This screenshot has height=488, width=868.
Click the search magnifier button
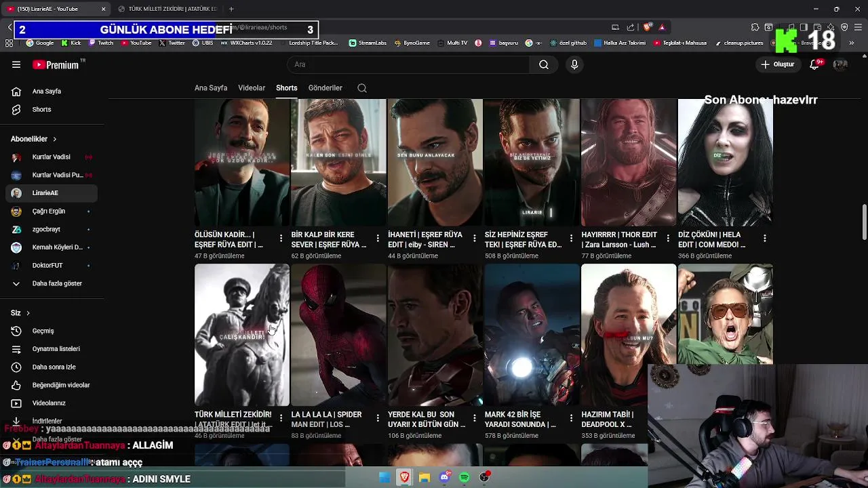tap(544, 64)
